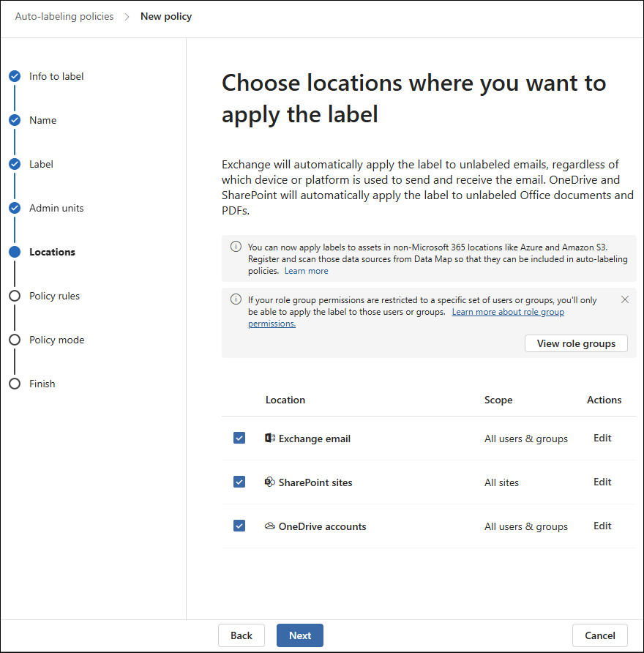
Task: Click the New policy breadcrumb text
Action: coord(166,17)
